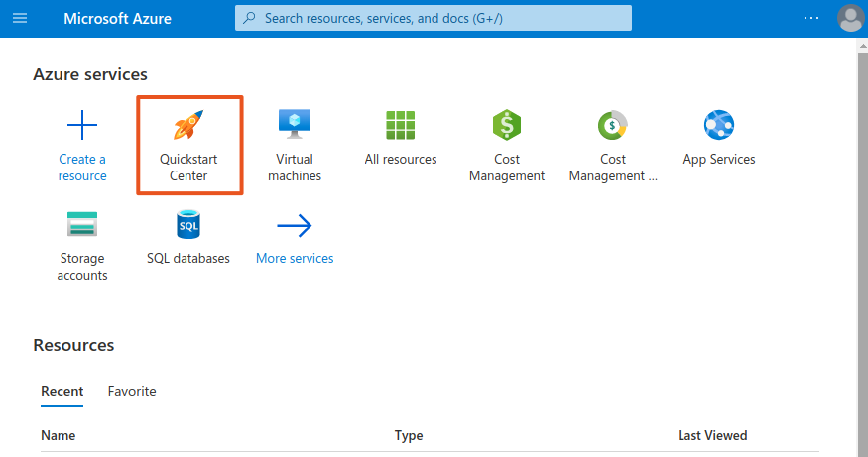Click the Create a resource plus icon
868x457 pixels.
click(82, 125)
